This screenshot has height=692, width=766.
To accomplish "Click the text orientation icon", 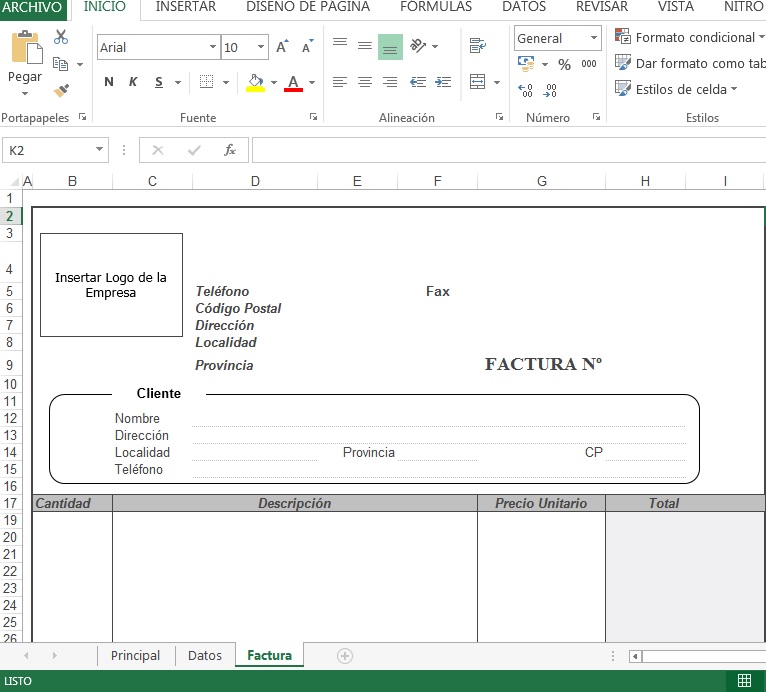I will coord(418,46).
